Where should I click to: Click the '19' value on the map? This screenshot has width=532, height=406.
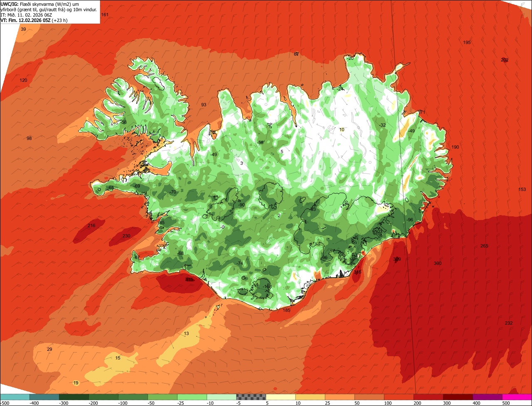coord(76,383)
